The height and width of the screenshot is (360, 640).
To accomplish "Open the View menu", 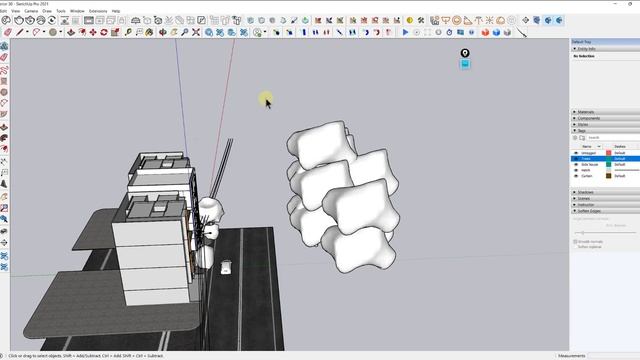I will 16,11.
